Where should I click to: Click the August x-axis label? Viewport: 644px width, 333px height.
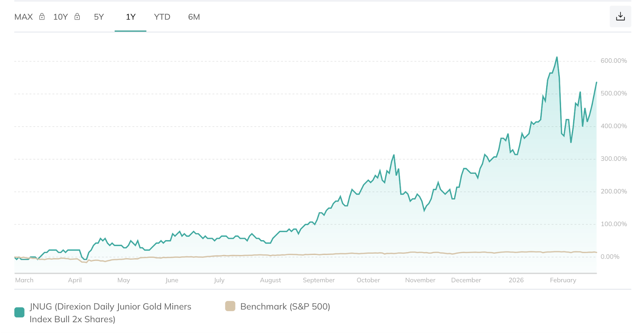coord(270,280)
